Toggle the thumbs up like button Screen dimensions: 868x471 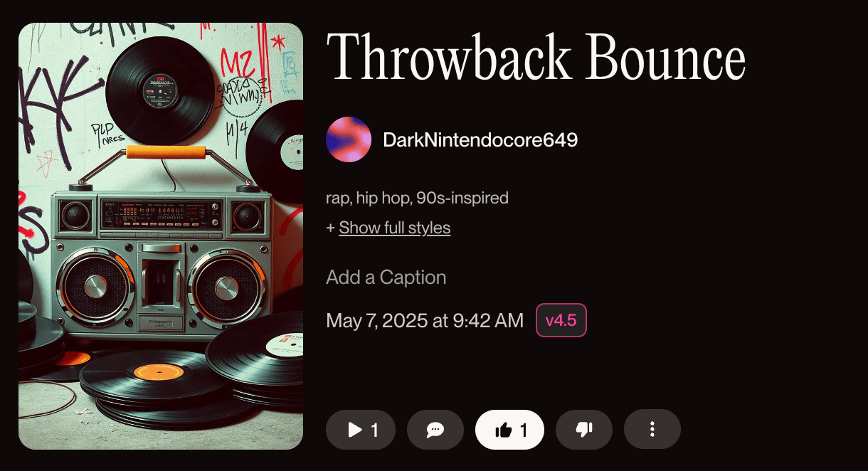(509, 430)
